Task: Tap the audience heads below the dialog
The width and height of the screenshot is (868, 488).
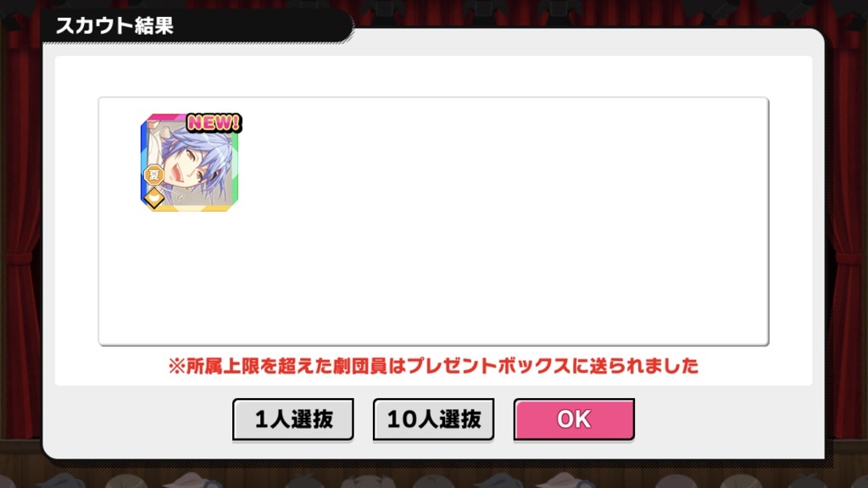Action: (433, 477)
